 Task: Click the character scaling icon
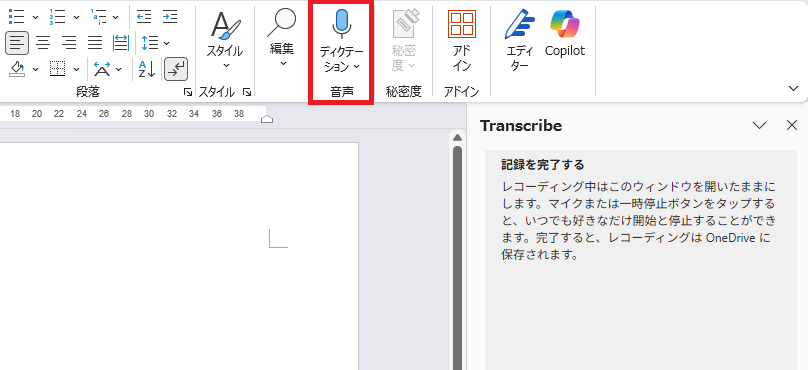click(x=102, y=69)
